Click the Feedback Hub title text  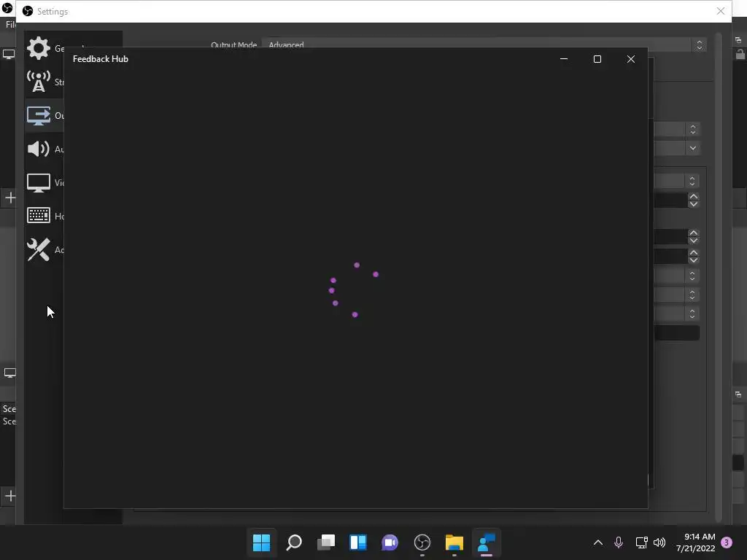tap(101, 59)
